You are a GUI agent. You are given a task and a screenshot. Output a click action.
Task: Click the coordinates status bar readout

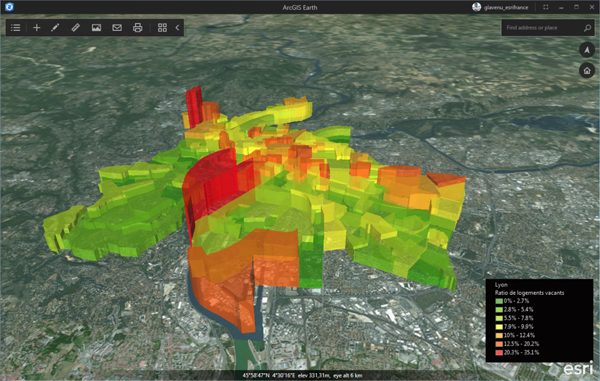[x=302, y=375]
